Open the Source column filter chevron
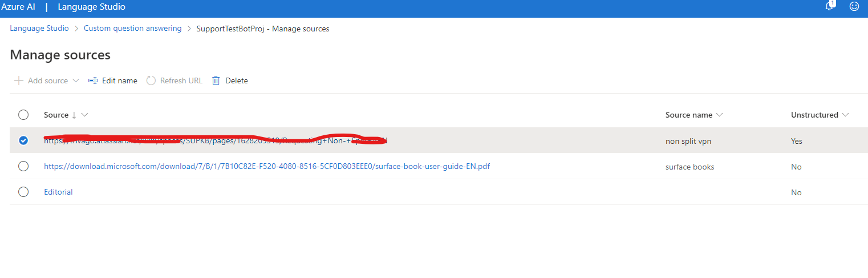 point(85,115)
